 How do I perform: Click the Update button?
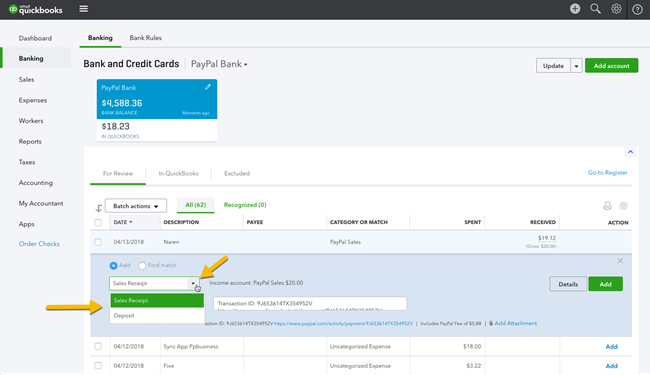click(x=553, y=66)
